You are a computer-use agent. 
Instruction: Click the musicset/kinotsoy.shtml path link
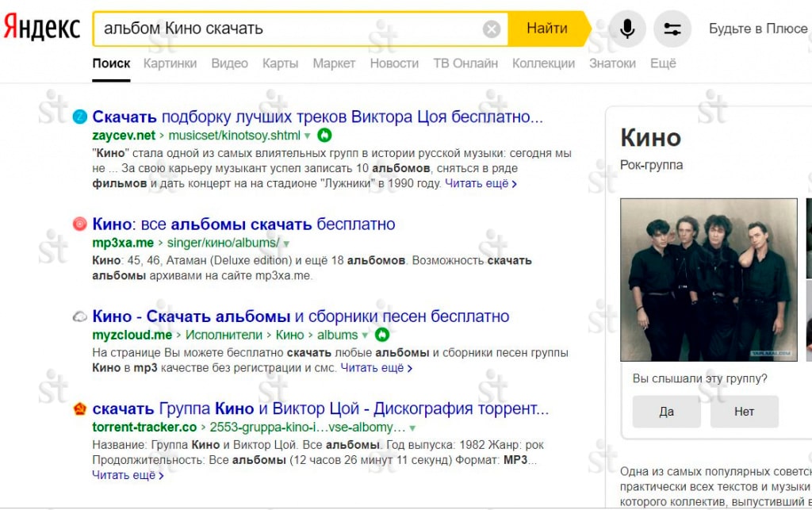click(234, 135)
